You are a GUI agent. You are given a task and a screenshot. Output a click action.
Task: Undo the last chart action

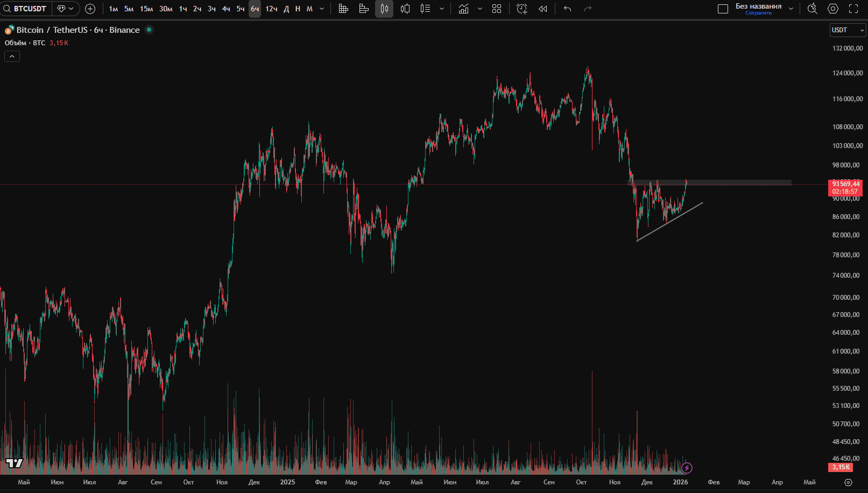tap(567, 9)
